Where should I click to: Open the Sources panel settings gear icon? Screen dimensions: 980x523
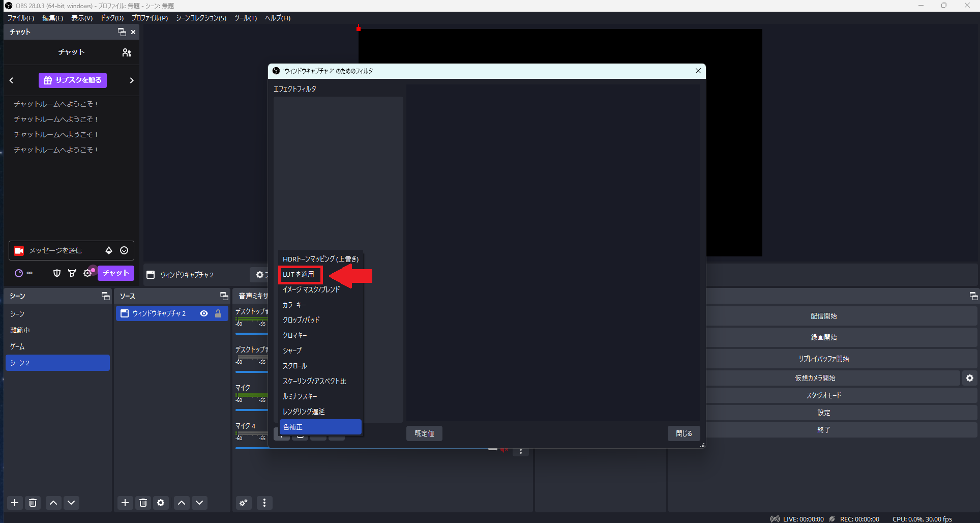(x=161, y=503)
